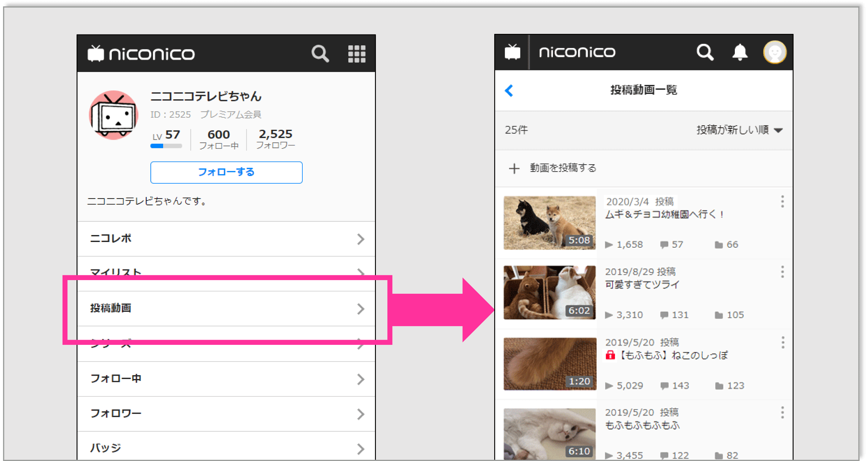Open the 投稿動画 menu row

tap(226, 309)
